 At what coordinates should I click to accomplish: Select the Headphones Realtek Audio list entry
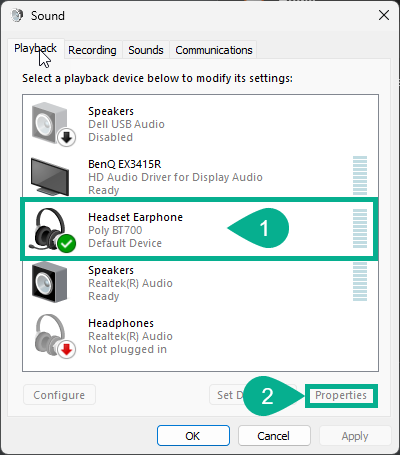(200, 336)
